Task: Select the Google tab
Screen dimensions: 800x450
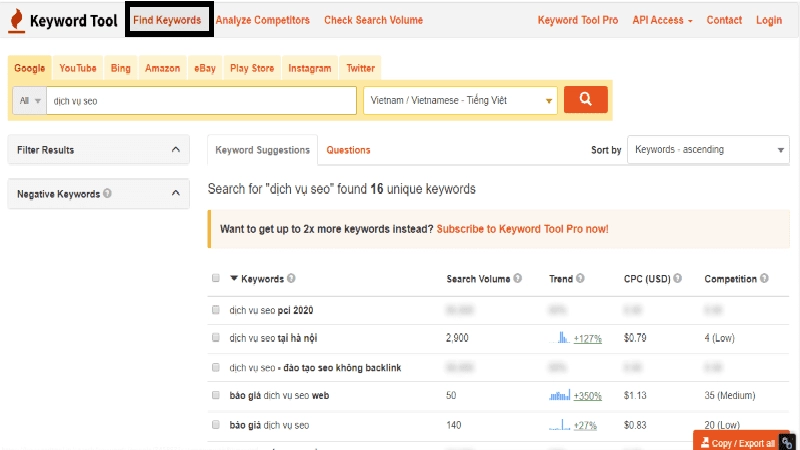Action: [x=30, y=68]
